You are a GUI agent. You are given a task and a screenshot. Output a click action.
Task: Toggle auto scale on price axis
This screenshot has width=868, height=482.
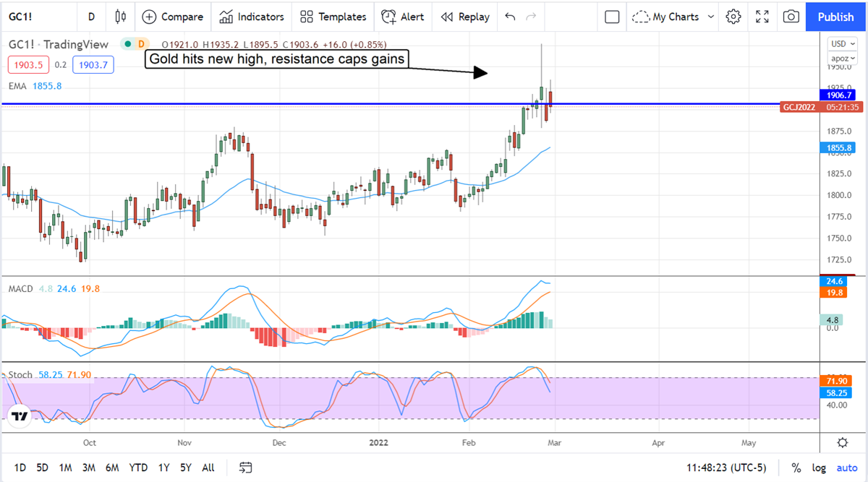pos(846,468)
